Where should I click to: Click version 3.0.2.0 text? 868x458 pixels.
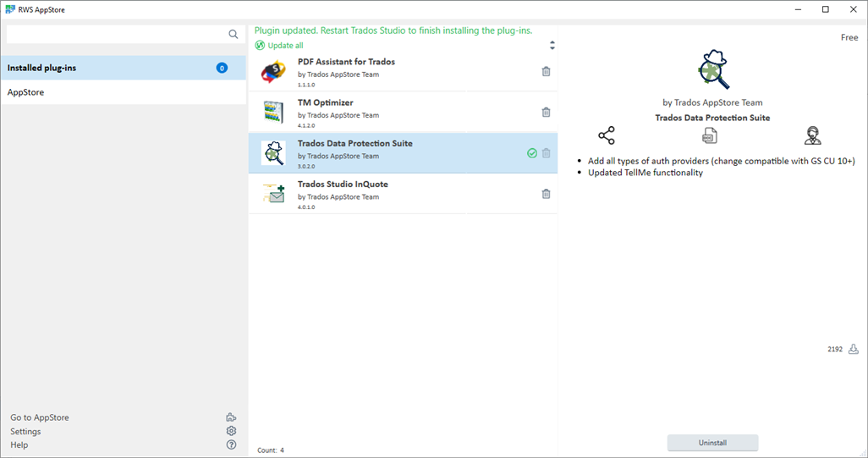click(306, 166)
